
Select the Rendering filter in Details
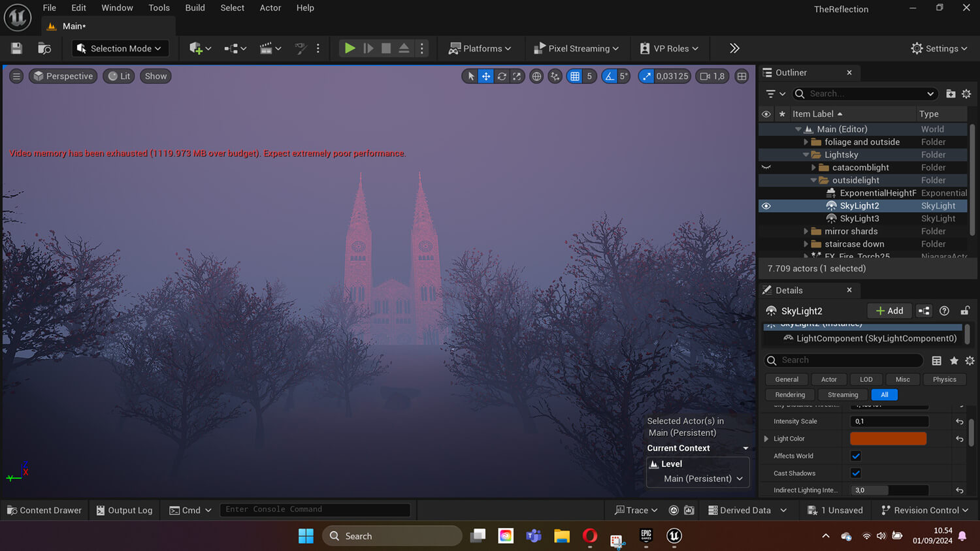[790, 395]
